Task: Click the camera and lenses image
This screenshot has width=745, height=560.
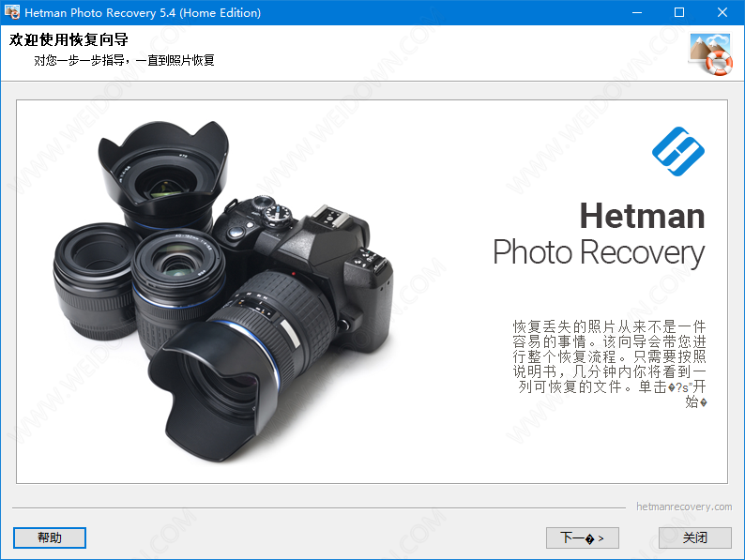Action: [x=223, y=291]
